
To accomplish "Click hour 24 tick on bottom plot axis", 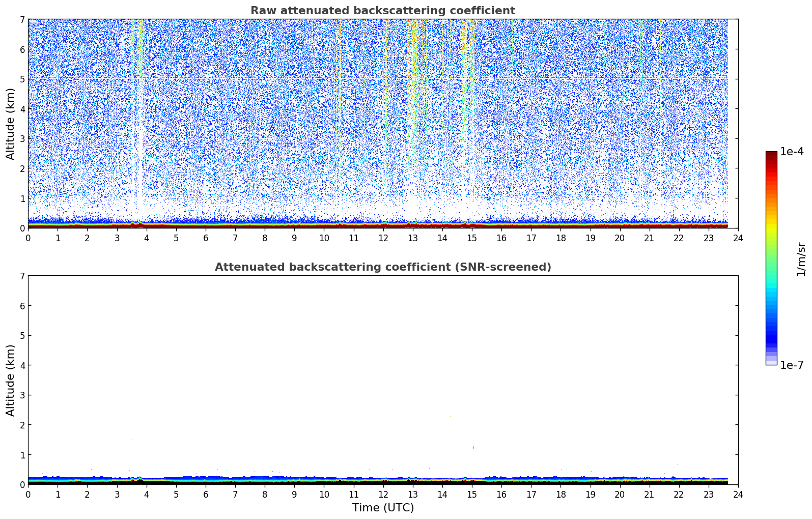I will pyautogui.click(x=738, y=494).
